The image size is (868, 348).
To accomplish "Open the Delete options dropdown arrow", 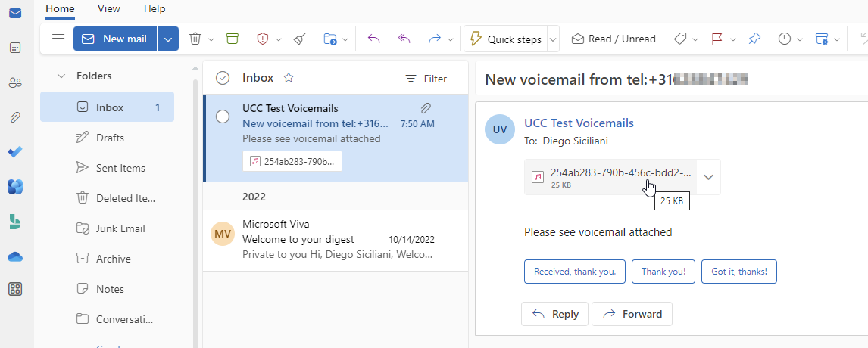I will 211,39.
